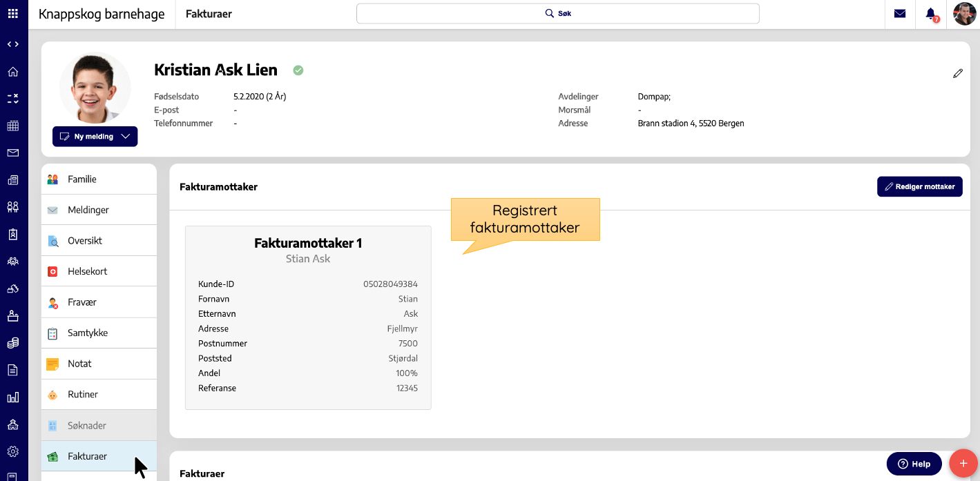Click the Rediger mottaker button
The width and height of the screenshot is (980, 481).
(x=919, y=186)
